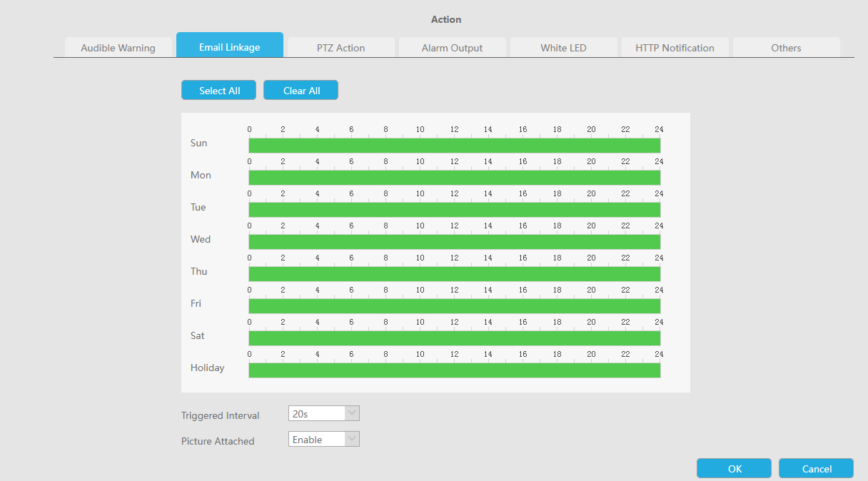Screen dimensions: 868x481
Task: Click the Tue schedule timeline bar
Action: pyautogui.click(x=455, y=210)
